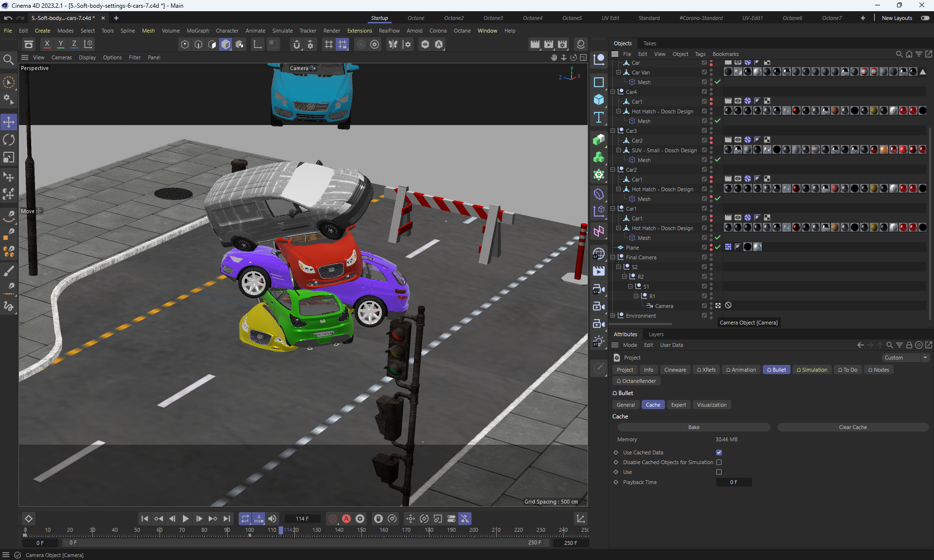The image size is (934, 560).
Task: Click the Record Active Objects button
Action: tap(333, 519)
